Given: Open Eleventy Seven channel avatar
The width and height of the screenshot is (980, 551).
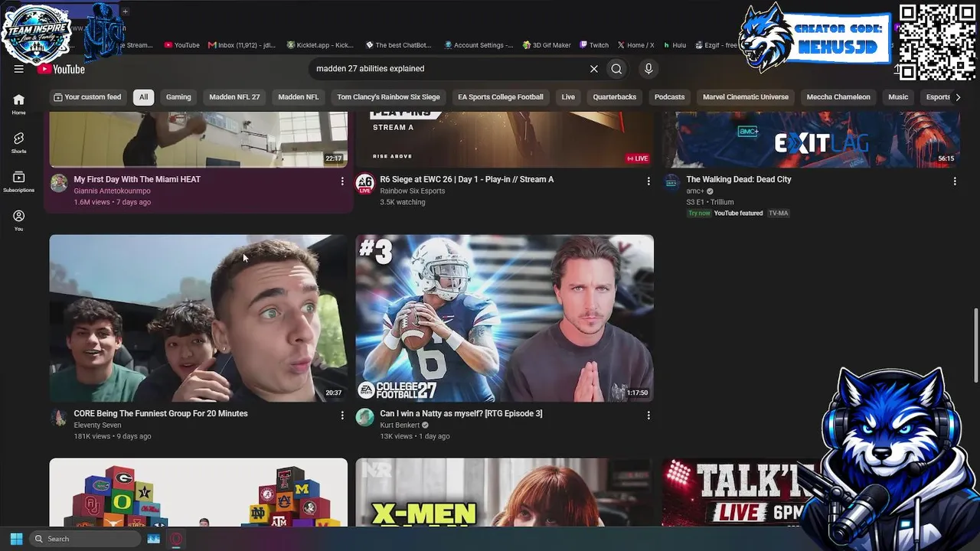Looking at the screenshot, I should click(x=59, y=417).
